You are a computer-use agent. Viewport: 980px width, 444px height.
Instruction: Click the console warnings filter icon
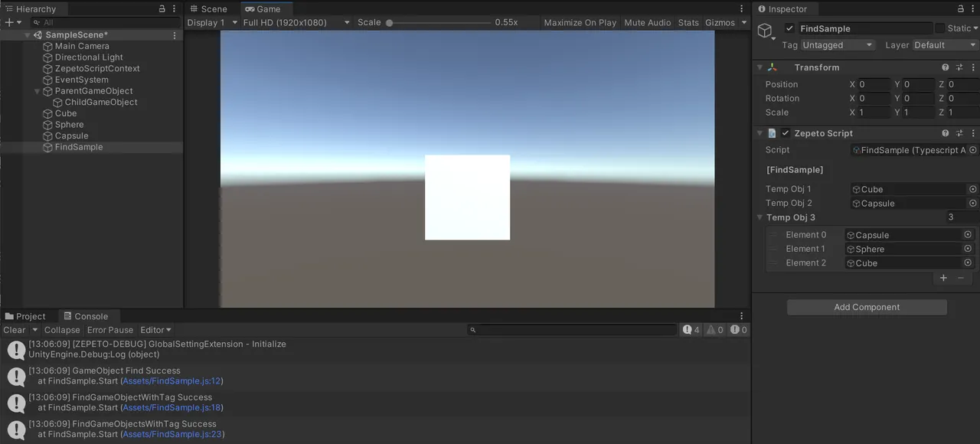click(x=712, y=329)
